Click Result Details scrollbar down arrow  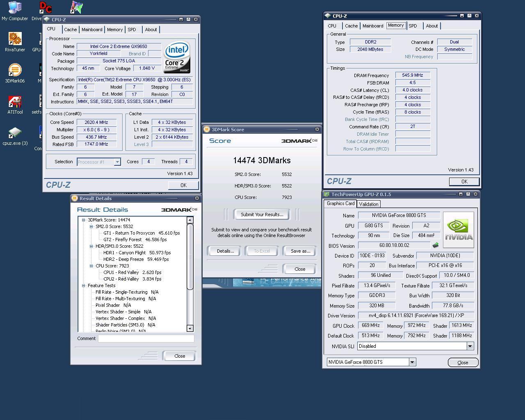(190, 328)
